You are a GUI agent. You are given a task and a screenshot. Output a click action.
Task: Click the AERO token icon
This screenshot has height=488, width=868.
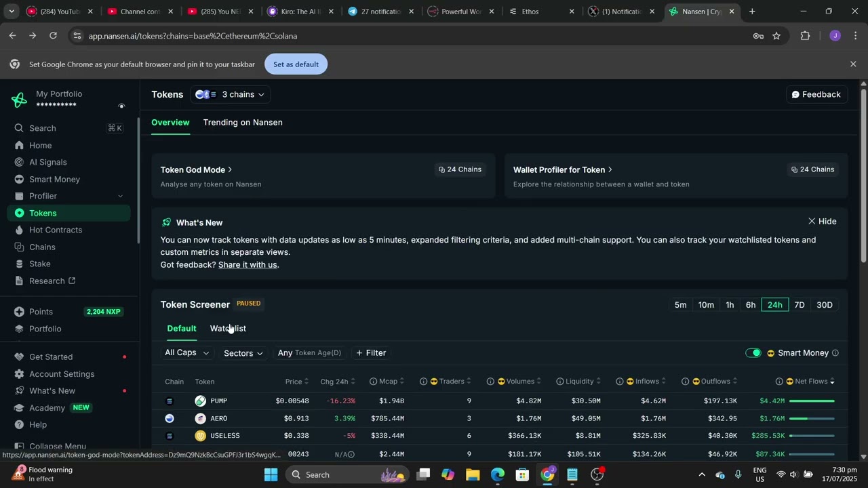click(200, 418)
